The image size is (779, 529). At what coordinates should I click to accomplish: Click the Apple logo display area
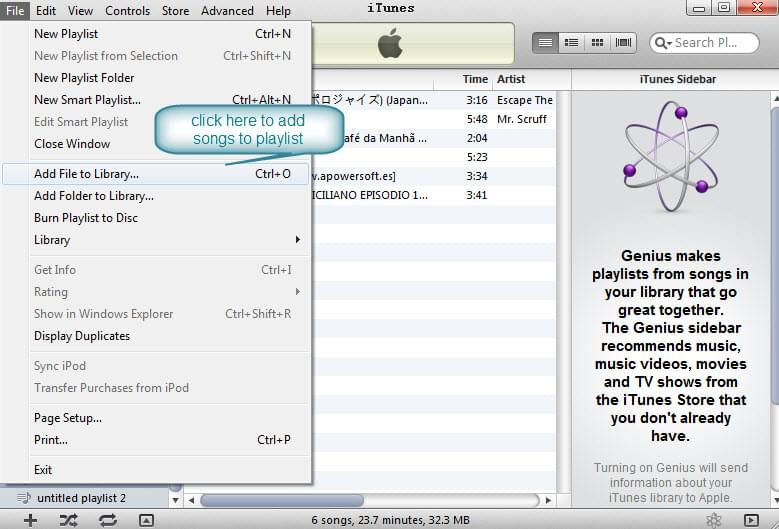click(390, 43)
